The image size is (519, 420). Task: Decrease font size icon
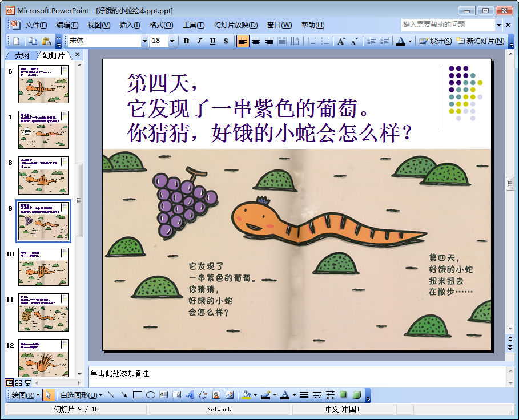point(354,41)
